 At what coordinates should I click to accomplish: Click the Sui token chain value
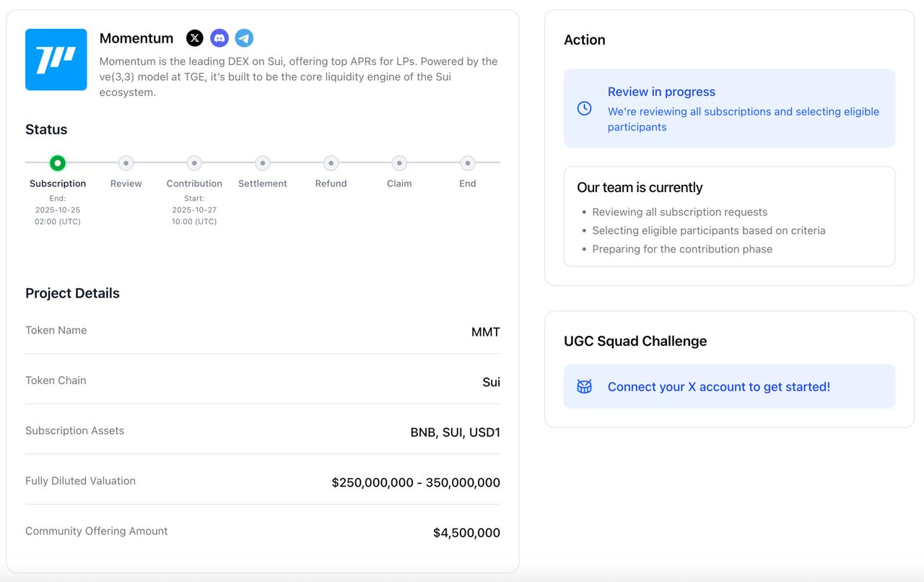tap(491, 382)
